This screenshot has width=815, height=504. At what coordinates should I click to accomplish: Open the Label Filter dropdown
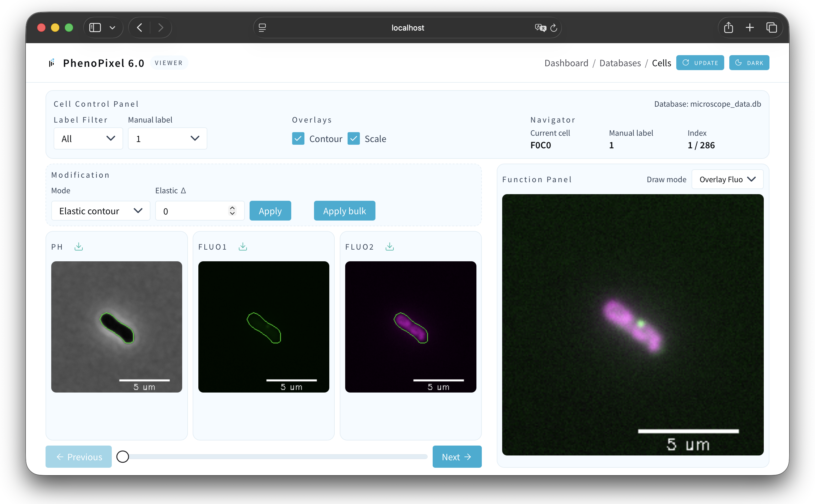[x=88, y=139]
